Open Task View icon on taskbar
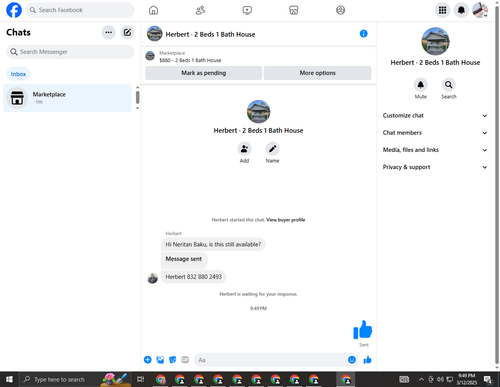This screenshot has height=387, width=500. [141, 379]
